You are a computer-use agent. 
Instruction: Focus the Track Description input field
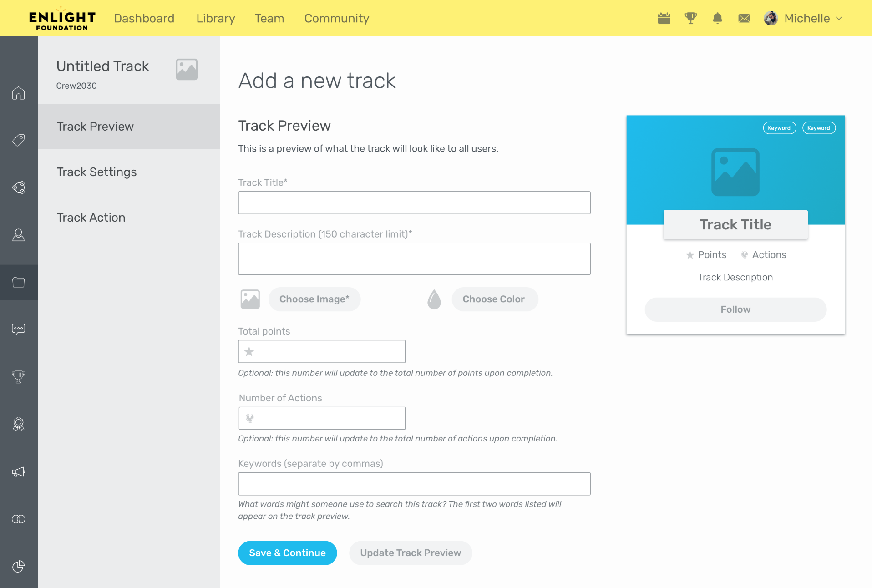[414, 259]
